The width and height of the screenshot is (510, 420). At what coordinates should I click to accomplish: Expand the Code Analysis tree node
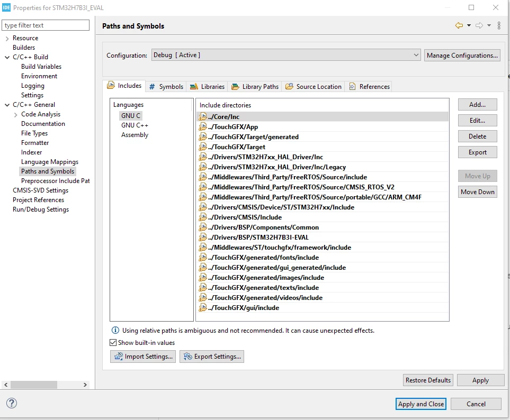15,115
